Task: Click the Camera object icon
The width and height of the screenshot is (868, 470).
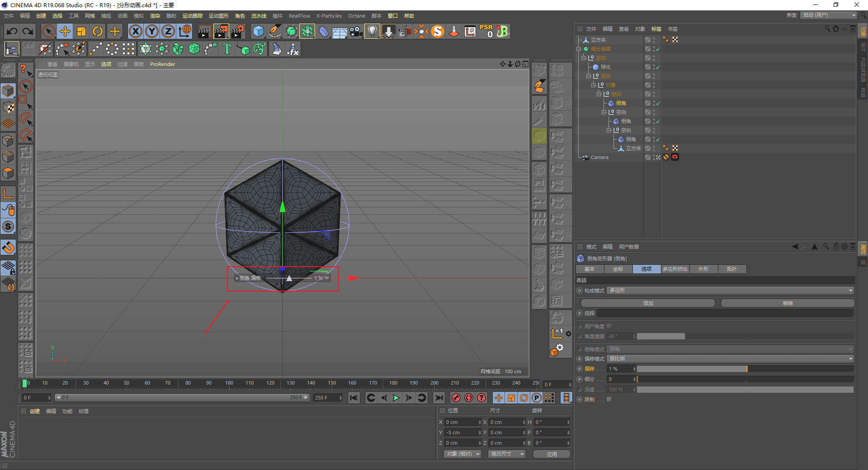Action: (356, 31)
